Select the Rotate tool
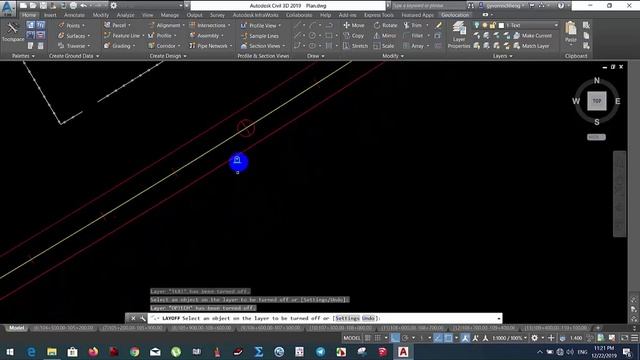This screenshot has height=360, width=640. click(385, 25)
